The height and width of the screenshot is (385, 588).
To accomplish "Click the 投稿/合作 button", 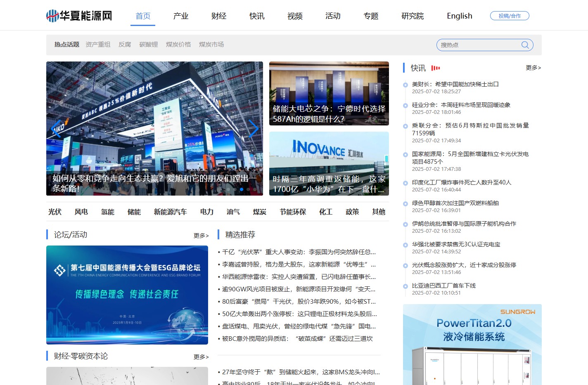I will click(510, 16).
